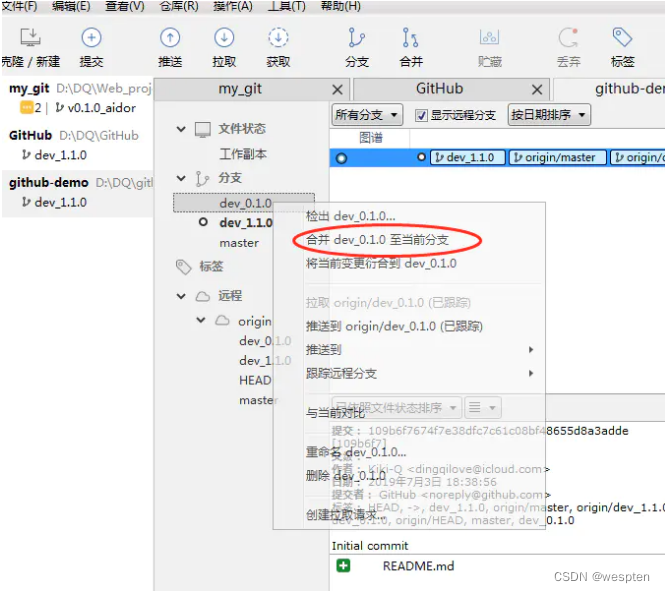
Task: Click the Commit (提交) toolbar icon
Action: [x=91, y=37]
